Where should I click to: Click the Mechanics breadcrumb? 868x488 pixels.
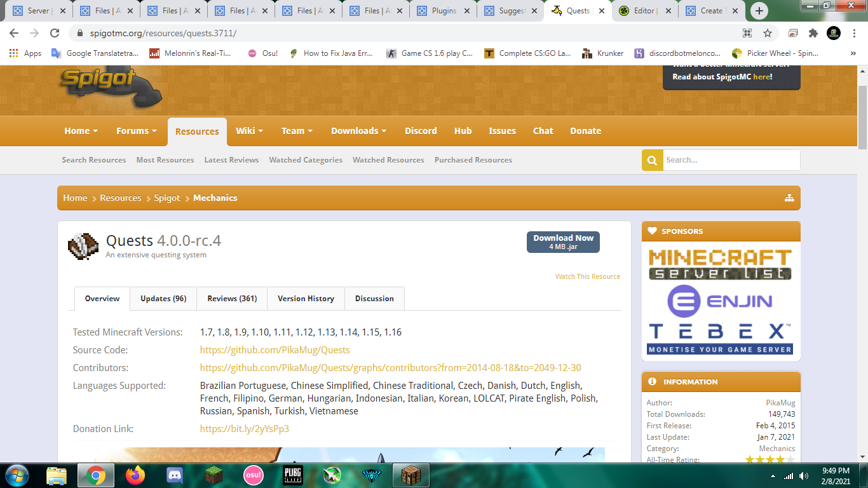pos(215,198)
